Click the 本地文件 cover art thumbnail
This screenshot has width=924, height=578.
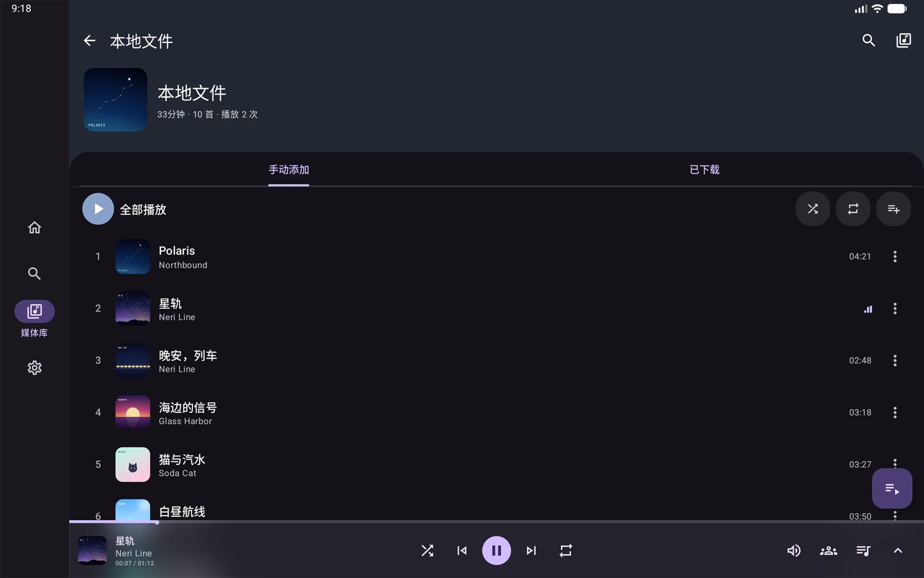pos(116,100)
